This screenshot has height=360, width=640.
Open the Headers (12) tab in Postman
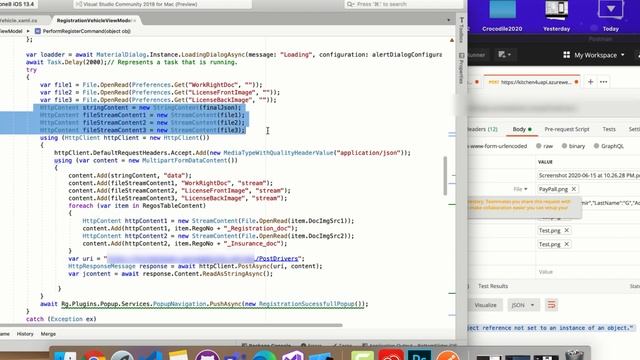pyautogui.click(x=482, y=129)
